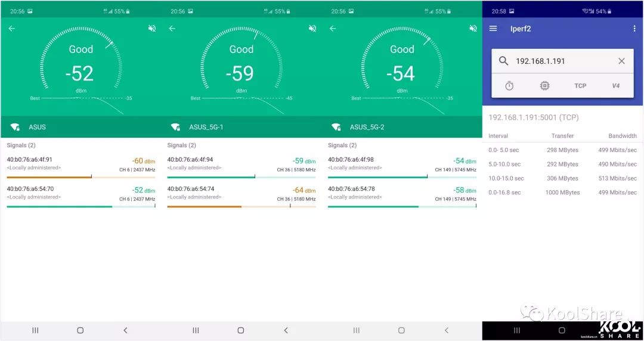
Task: Click signal bar for -64 dBm entry
Action: (241, 206)
